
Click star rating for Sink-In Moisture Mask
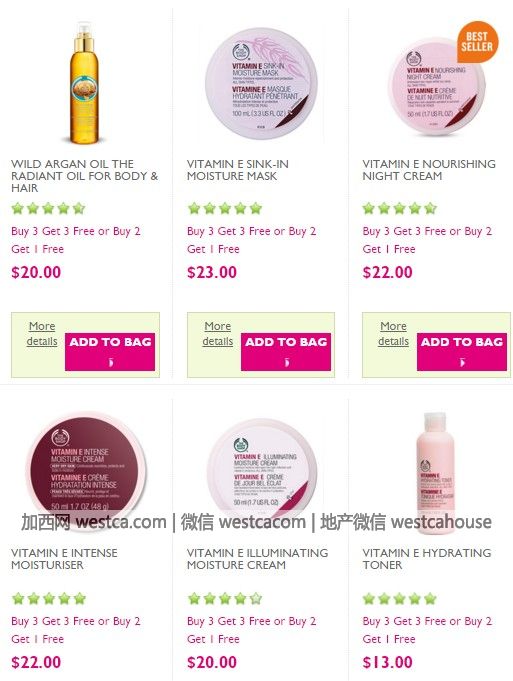225,208
